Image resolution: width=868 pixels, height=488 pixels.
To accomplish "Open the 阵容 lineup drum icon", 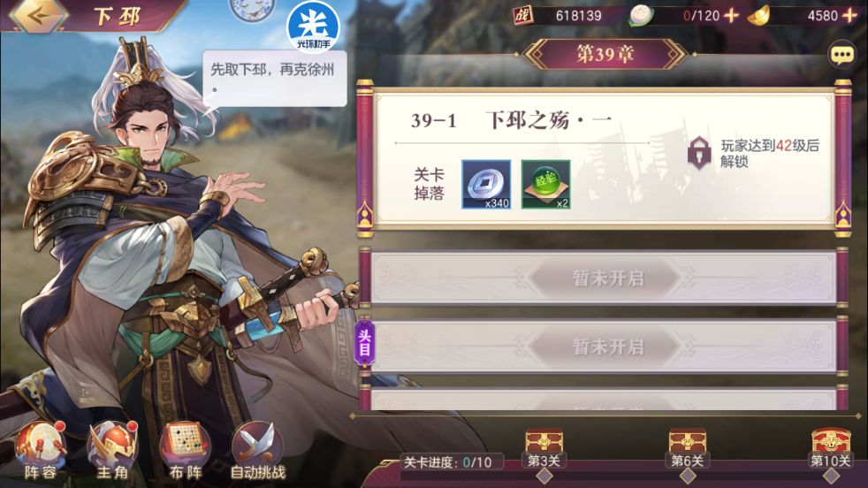I will point(41,450).
